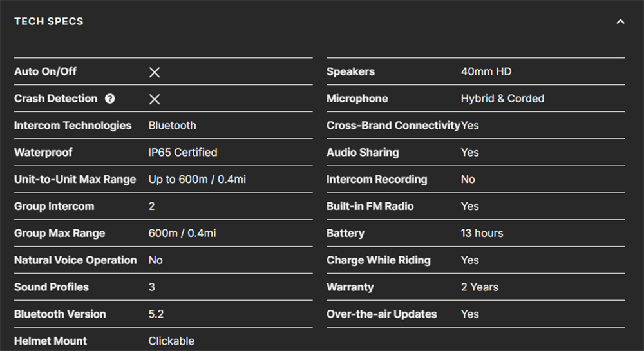Select the Intercom Recording label
The width and height of the screenshot is (644, 351).
click(x=377, y=180)
